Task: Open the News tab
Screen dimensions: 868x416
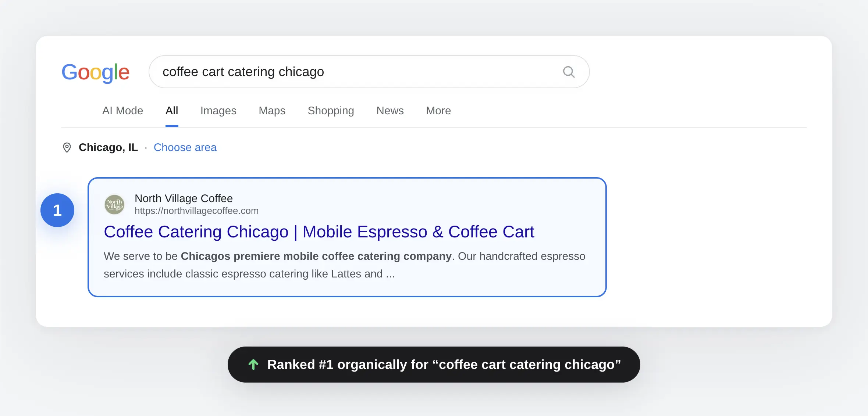Action: pyautogui.click(x=390, y=111)
